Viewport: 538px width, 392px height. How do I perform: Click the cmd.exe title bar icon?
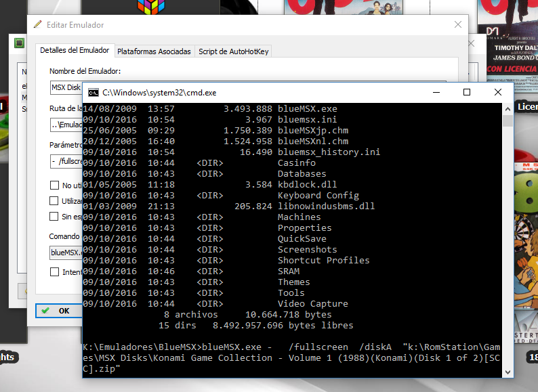[x=93, y=93]
